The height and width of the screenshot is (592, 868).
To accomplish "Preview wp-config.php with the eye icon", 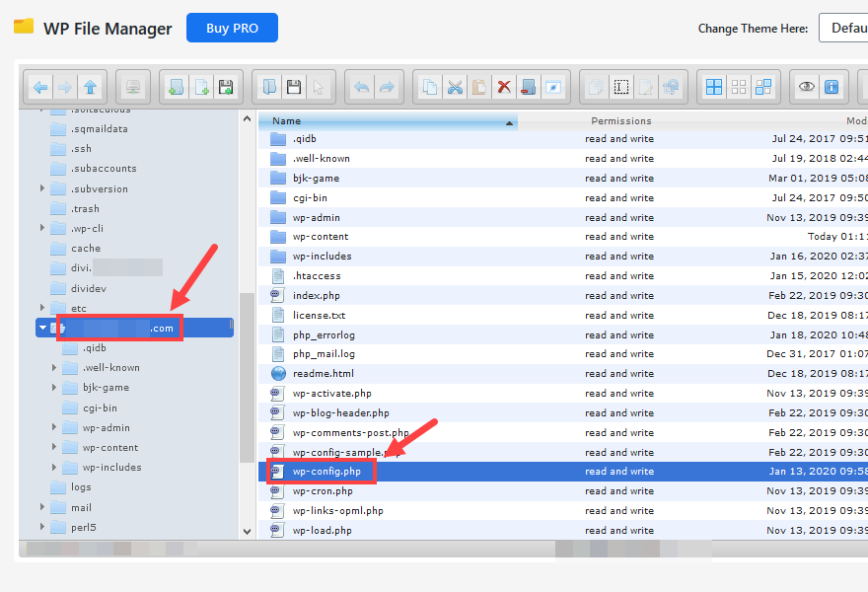I will [x=805, y=87].
